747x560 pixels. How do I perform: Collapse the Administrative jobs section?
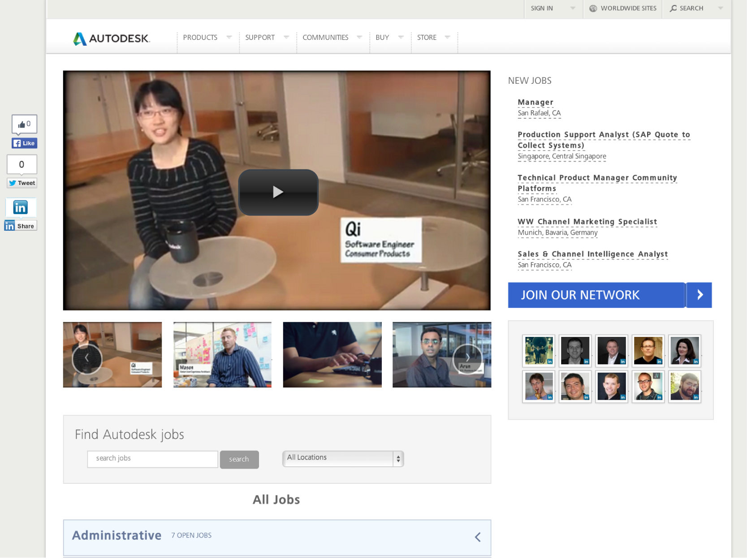[x=478, y=537]
